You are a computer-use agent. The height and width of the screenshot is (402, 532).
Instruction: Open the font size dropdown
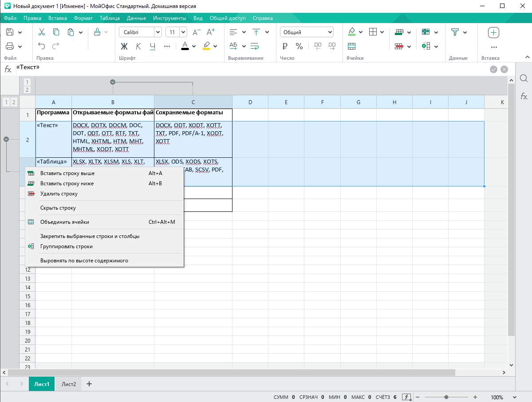coord(183,32)
